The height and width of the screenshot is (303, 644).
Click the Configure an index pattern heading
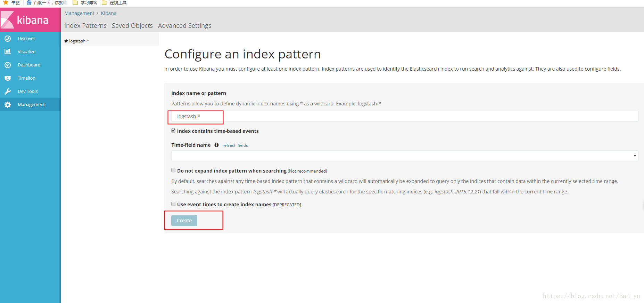[242, 54]
